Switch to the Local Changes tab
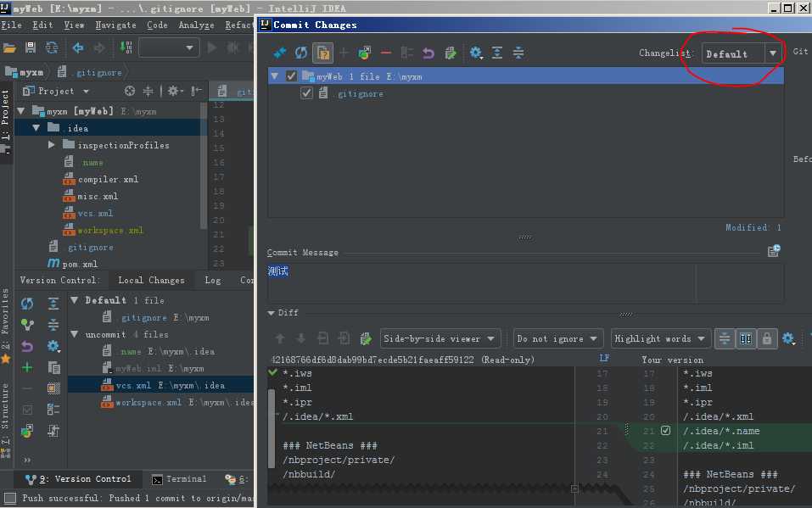 (151, 280)
